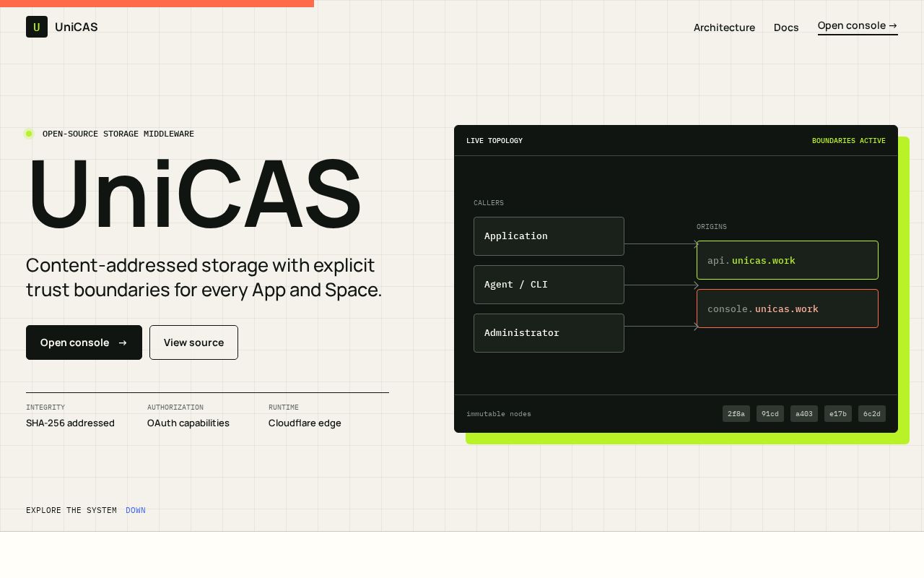924x578 pixels.
Task: Click the UniCAS 'U' logo icon
Action: (x=37, y=27)
